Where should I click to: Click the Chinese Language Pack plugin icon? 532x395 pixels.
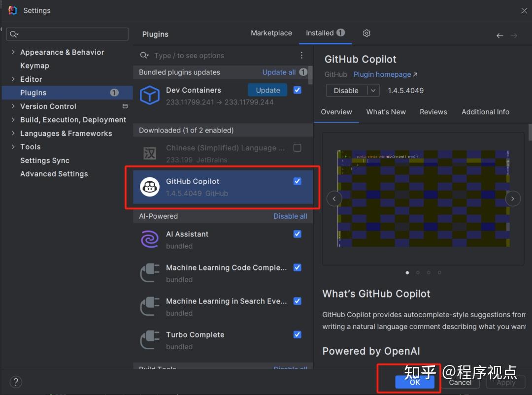tap(150, 153)
